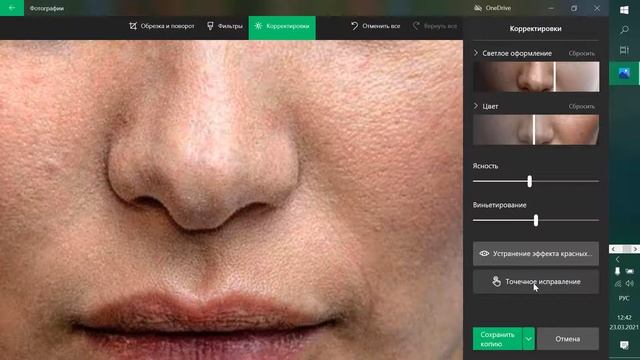The width and height of the screenshot is (640, 360).
Task: Click Сохранить копию button
Action: click(x=497, y=339)
